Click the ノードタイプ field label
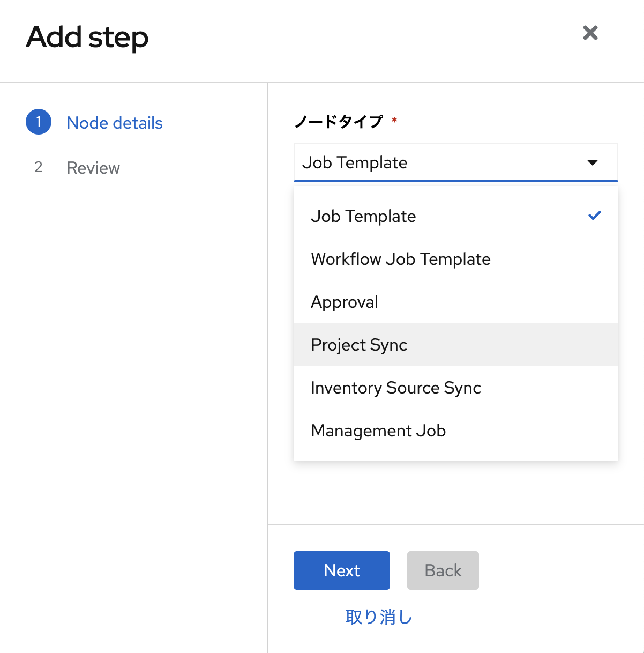 point(339,121)
